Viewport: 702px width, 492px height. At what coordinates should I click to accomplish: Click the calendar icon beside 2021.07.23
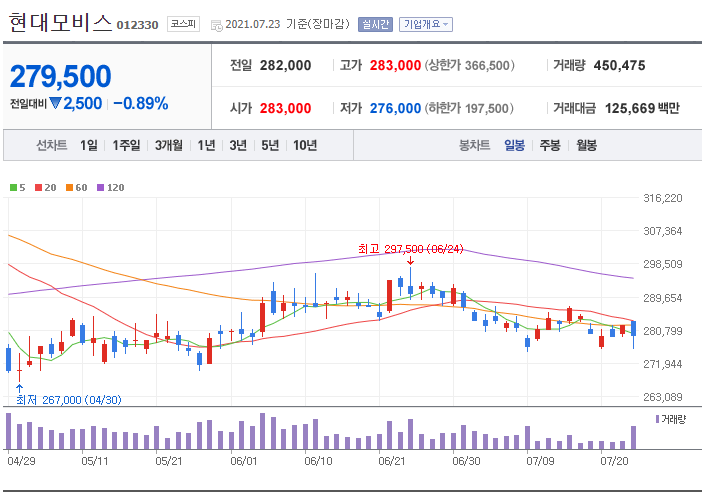point(217,26)
